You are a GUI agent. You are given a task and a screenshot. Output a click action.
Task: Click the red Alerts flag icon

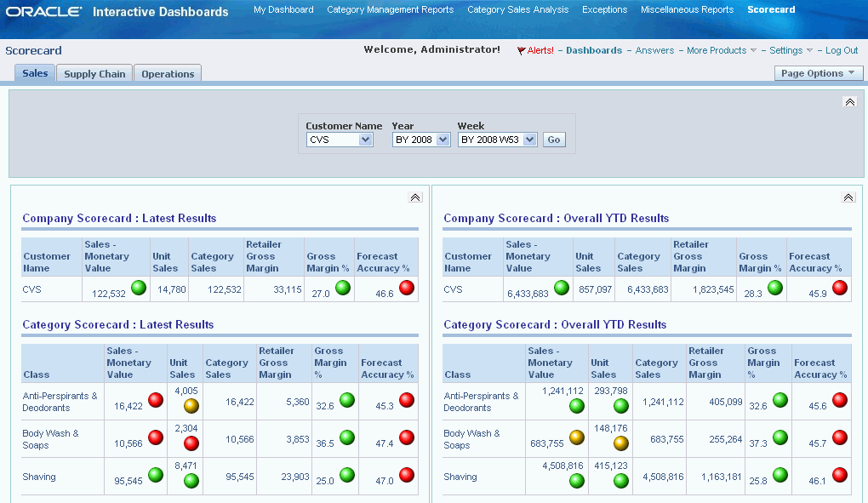pyautogui.click(x=521, y=51)
